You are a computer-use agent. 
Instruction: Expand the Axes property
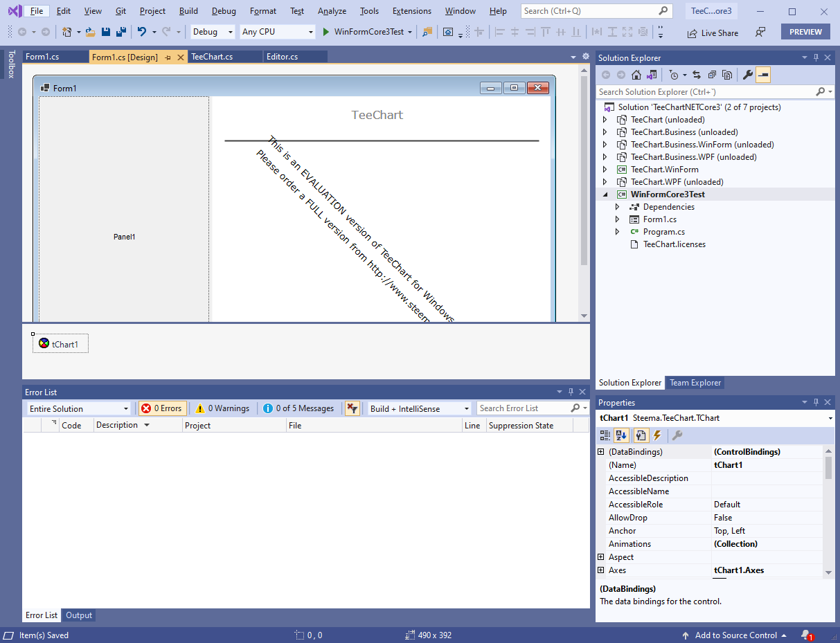tap(601, 570)
